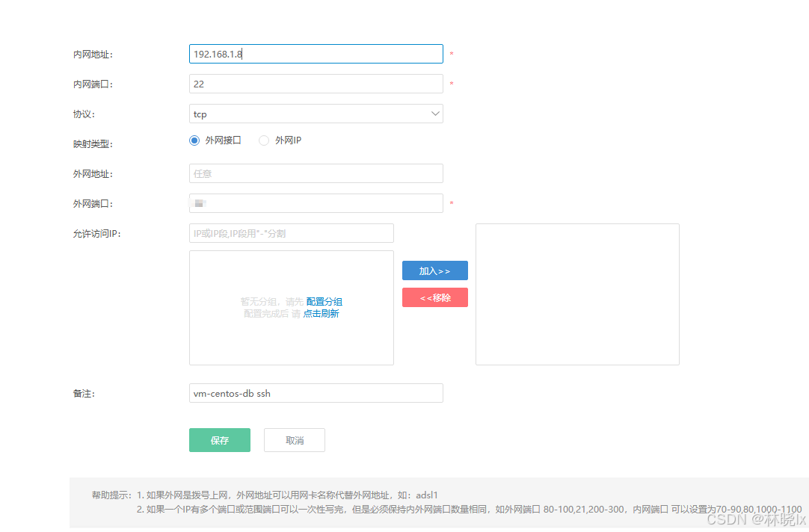Image resolution: width=809 pixels, height=532 pixels.
Task: Click the 保存 save button
Action: pos(219,439)
